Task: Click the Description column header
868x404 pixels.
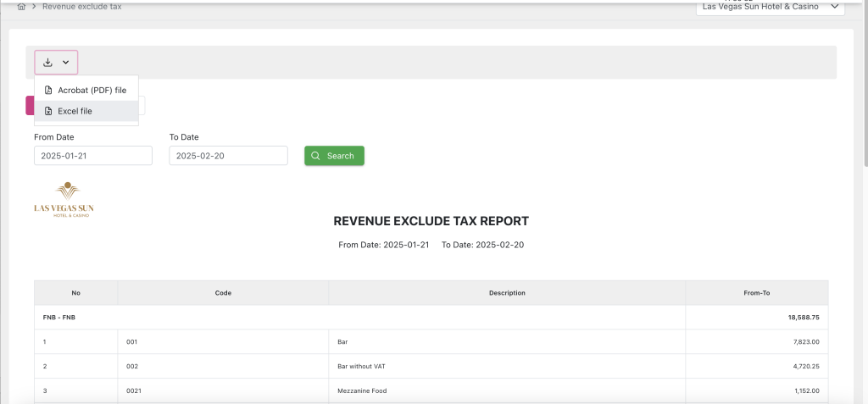Action: click(x=507, y=293)
